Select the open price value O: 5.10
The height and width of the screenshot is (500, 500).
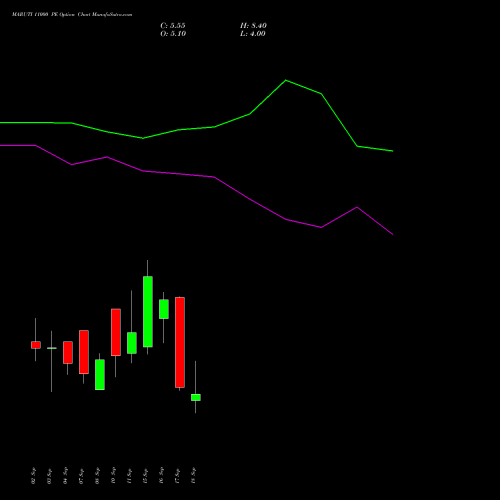(173, 34)
